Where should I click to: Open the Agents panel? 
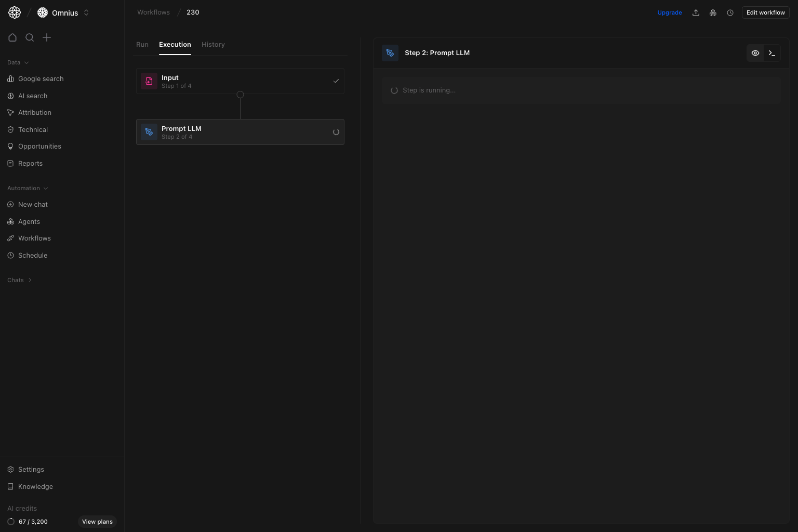click(x=29, y=221)
